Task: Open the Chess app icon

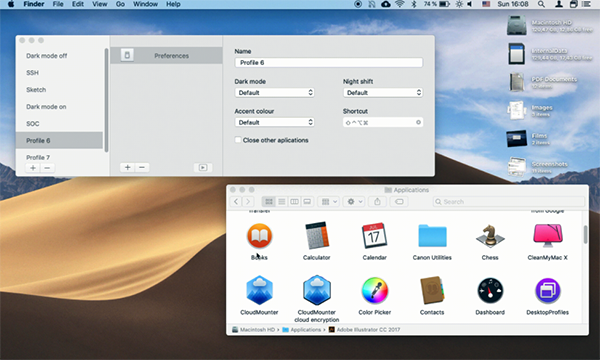Action: [x=490, y=236]
